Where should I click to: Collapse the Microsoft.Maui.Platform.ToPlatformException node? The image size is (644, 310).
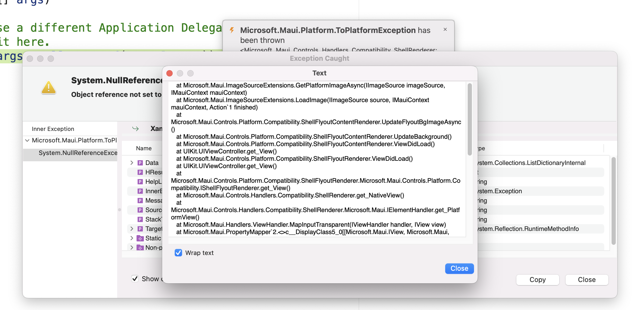(27, 140)
